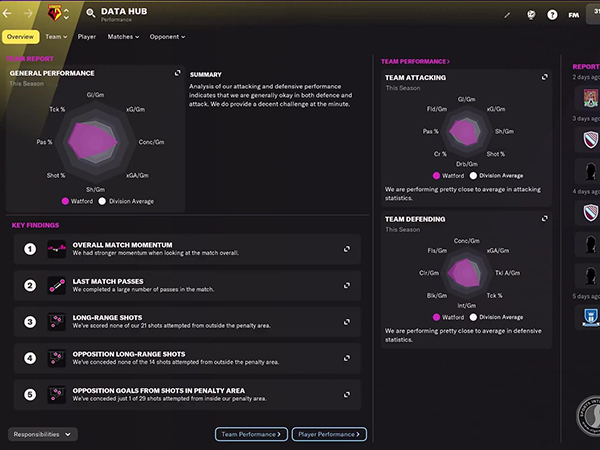This screenshot has height=450, width=600.
Task: Open the Matches dropdown tab
Action: (x=123, y=37)
